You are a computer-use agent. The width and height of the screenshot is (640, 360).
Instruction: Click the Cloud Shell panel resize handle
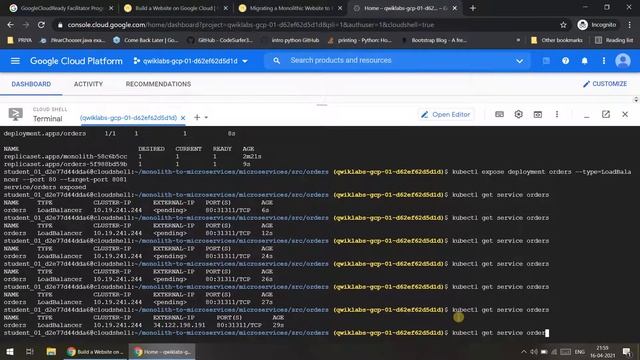(x=322, y=105)
